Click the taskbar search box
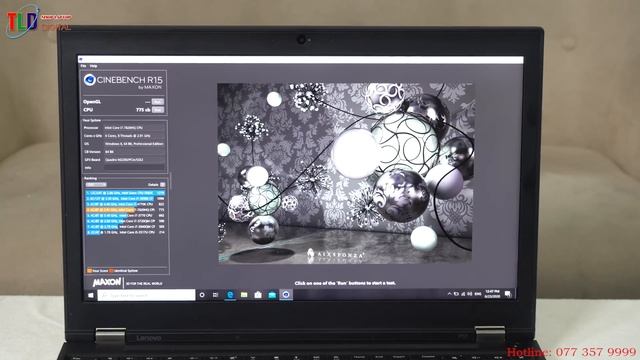640x360 pixels. point(147,295)
